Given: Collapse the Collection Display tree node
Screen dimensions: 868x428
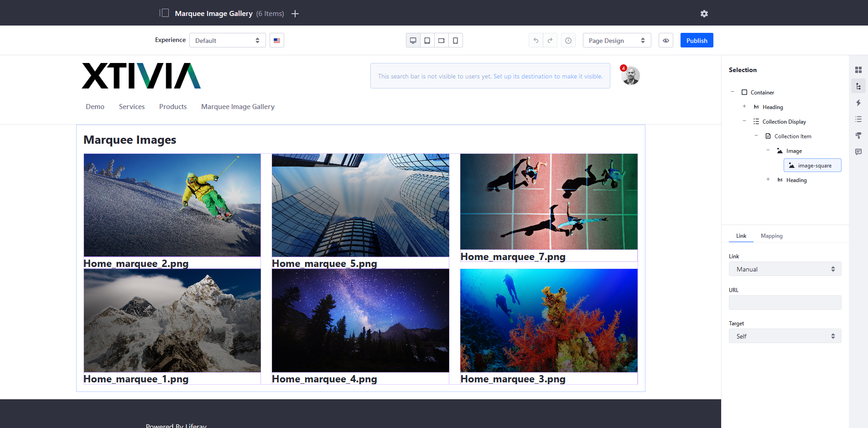Looking at the screenshot, I should tap(744, 121).
